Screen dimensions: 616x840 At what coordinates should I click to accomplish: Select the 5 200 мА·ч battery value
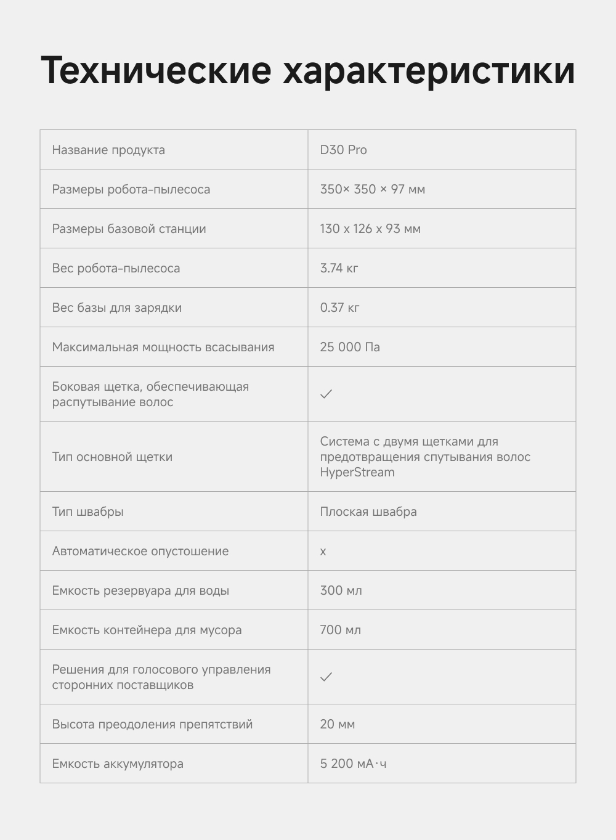point(353,764)
